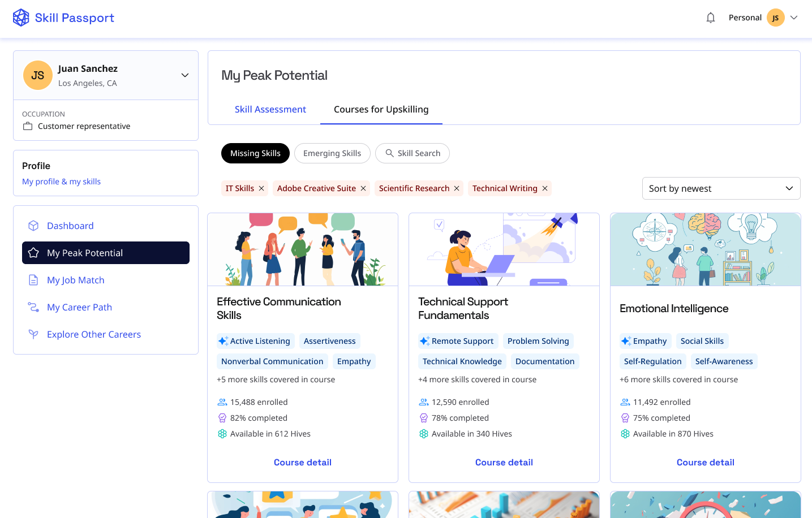Click people icon beside 12,590 enrolled
The image size is (812, 518).
point(424,402)
